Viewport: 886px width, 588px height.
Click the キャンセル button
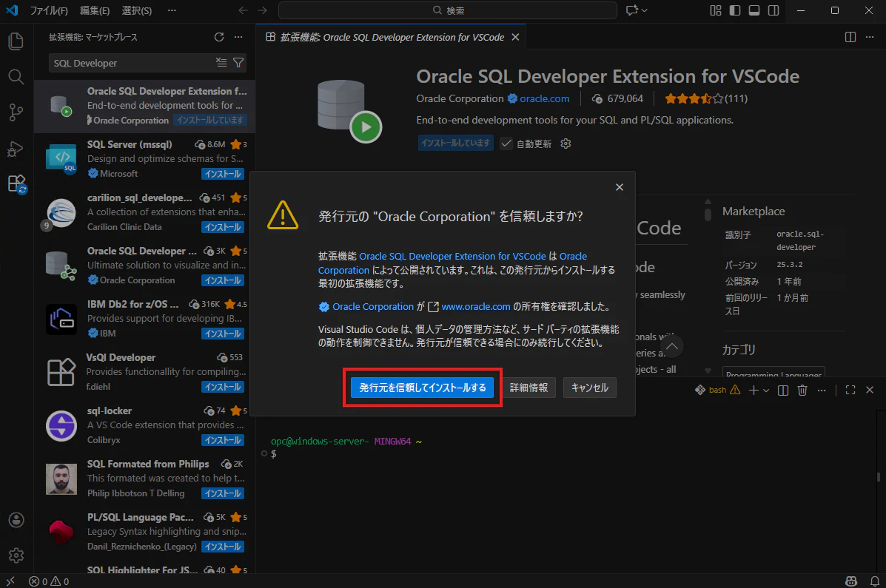[x=590, y=388]
